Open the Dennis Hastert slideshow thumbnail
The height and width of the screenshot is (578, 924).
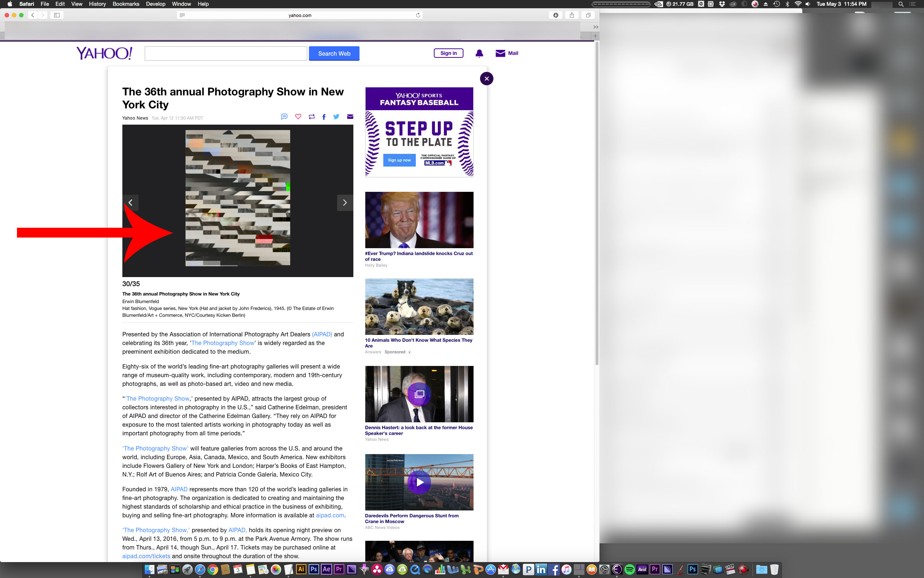(419, 394)
